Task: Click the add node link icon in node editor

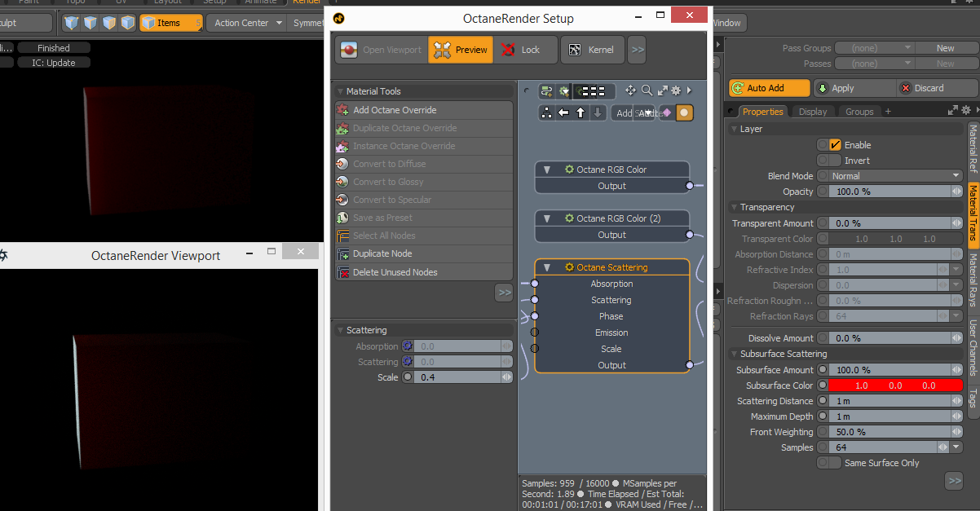Action: [x=546, y=90]
